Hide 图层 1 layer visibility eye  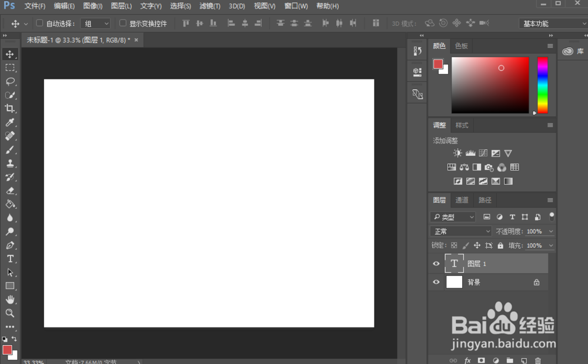[x=436, y=263]
